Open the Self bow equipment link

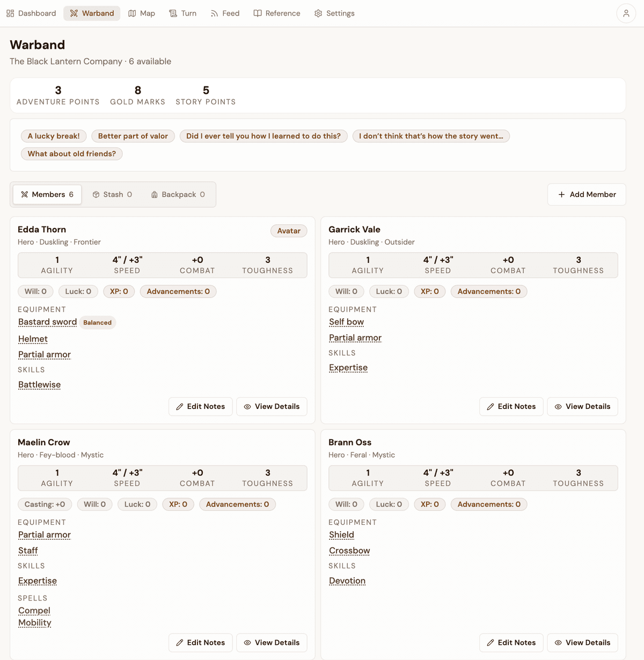[347, 322]
